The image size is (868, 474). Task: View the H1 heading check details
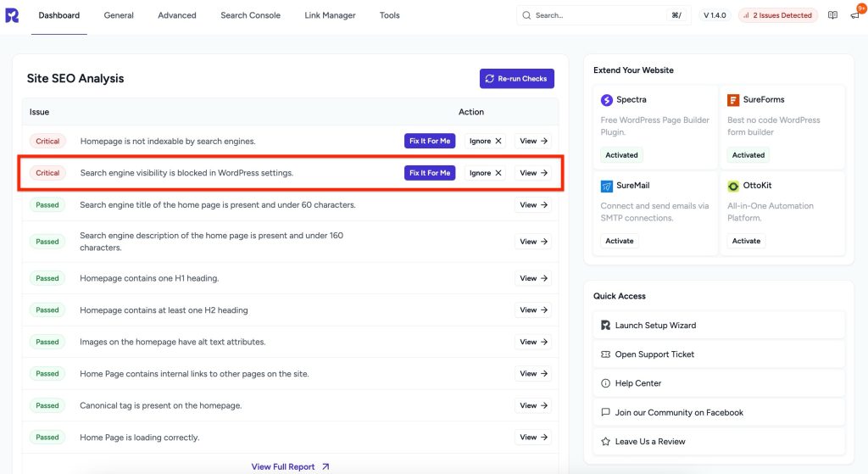coord(533,278)
